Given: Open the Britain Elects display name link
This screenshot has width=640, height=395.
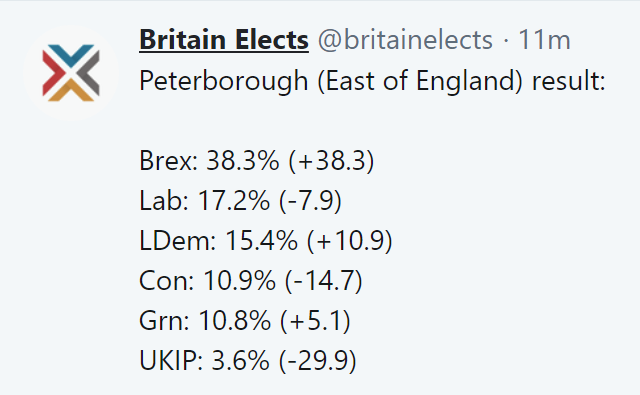Looking at the screenshot, I should (x=224, y=40).
